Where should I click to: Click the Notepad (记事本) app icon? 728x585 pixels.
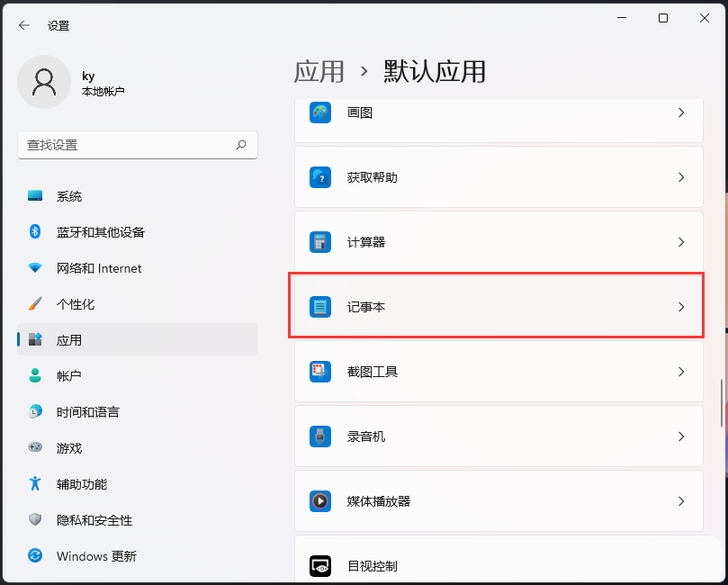click(x=320, y=307)
